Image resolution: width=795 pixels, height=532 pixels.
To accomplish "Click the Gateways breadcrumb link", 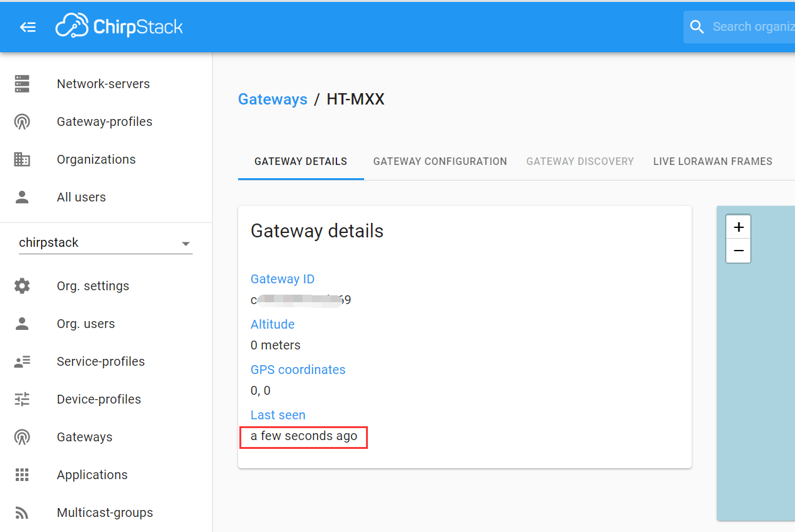I will click(272, 99).
